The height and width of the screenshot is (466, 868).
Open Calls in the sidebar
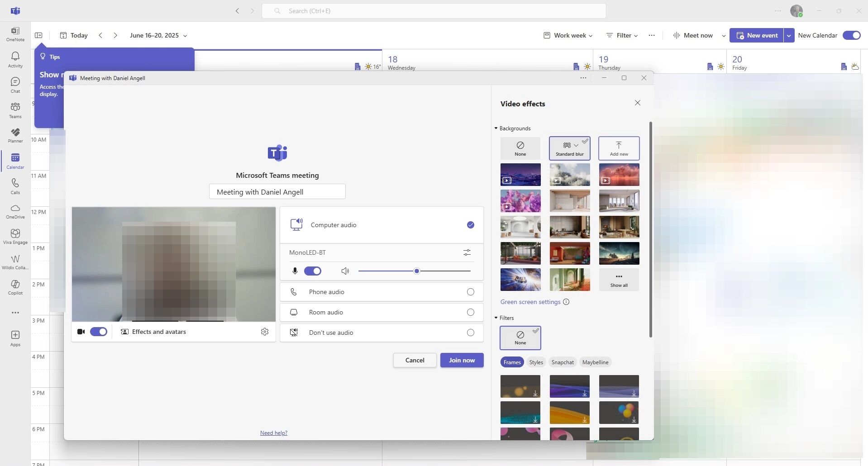point(15,186)
